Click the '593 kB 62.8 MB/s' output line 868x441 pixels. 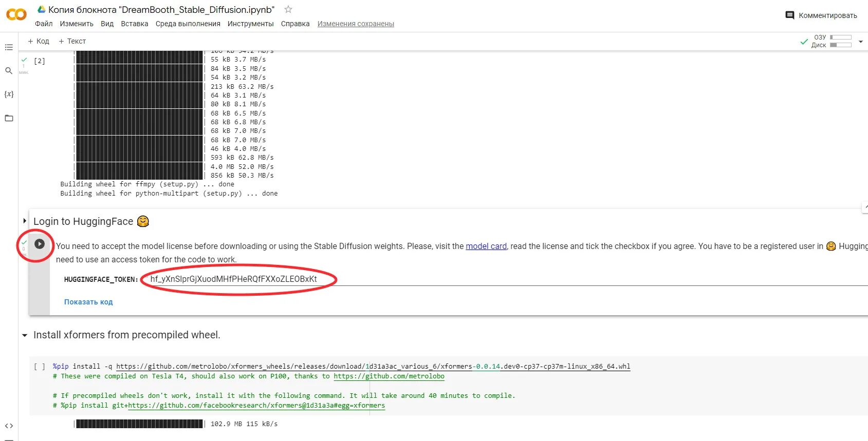pos(242,158)
